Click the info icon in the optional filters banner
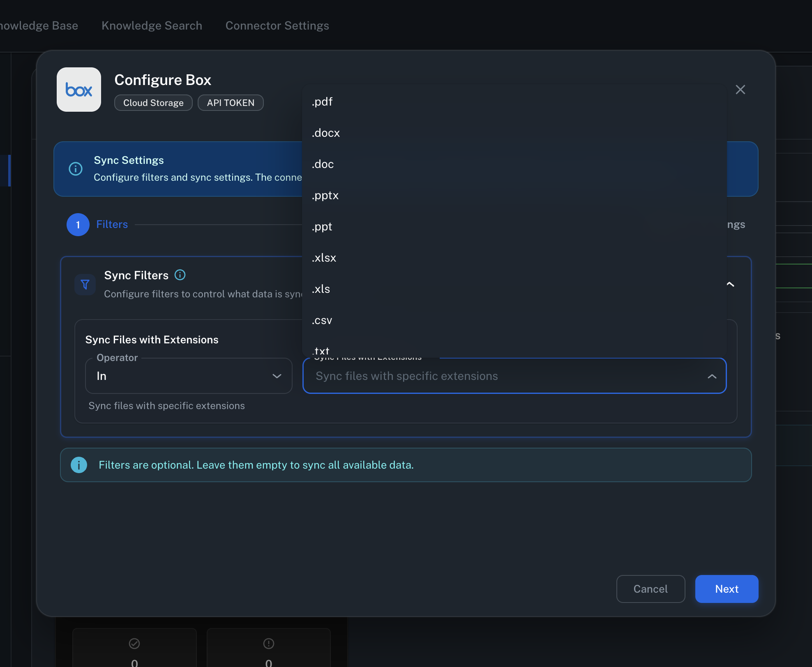This screenshot has height=667, width=812. (79, 465)
